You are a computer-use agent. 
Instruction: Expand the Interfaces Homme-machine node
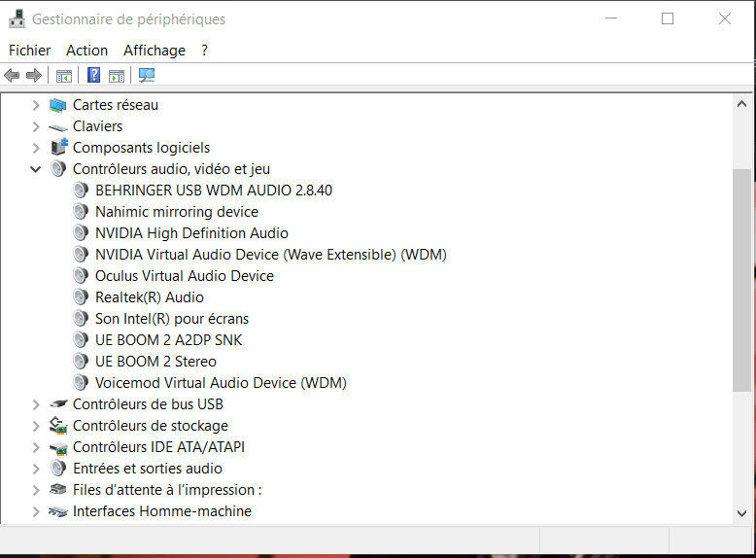click(36, 511)
